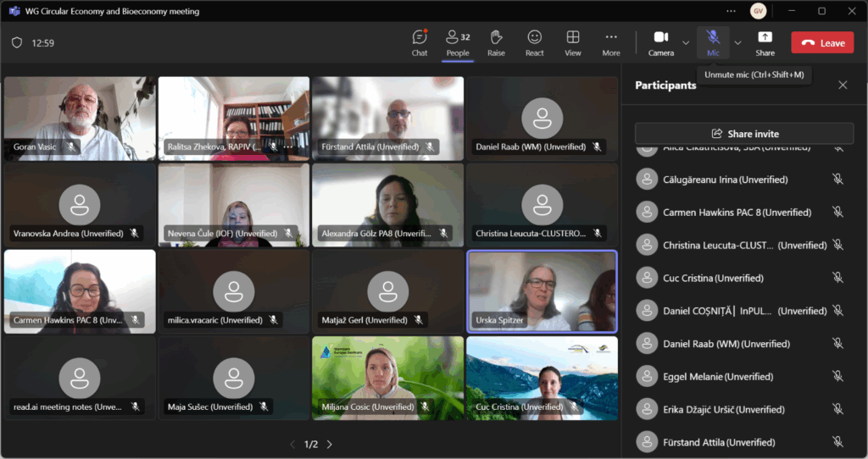This screenshot has width=868, height=459.
Task: Turn on the Camera
Action: pos(660,42)
